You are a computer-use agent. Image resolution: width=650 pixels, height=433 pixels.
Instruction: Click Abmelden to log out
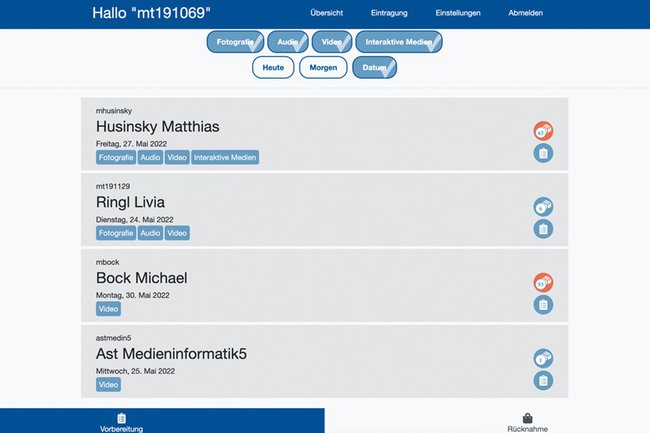coord(526,13)
